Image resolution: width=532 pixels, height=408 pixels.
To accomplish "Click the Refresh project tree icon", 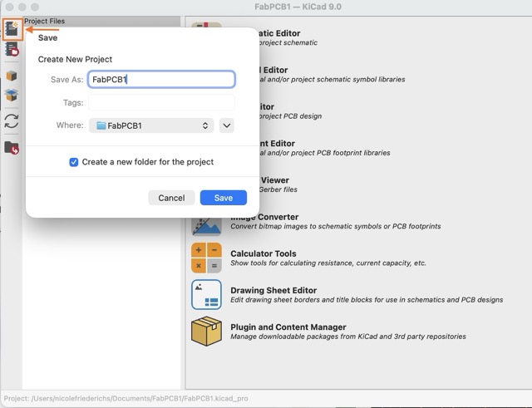I will (12, 121).
